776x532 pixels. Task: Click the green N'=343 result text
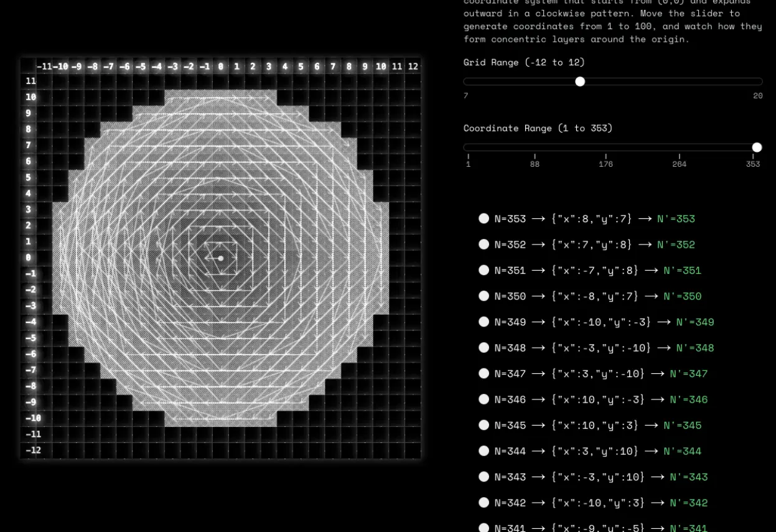coord(688,477)
